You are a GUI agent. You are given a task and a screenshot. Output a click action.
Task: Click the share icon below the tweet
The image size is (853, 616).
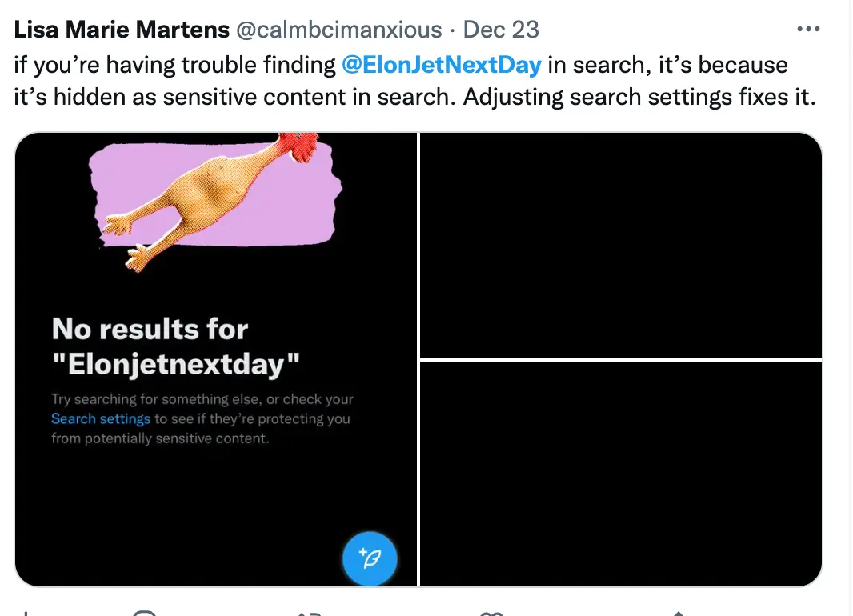680,613
